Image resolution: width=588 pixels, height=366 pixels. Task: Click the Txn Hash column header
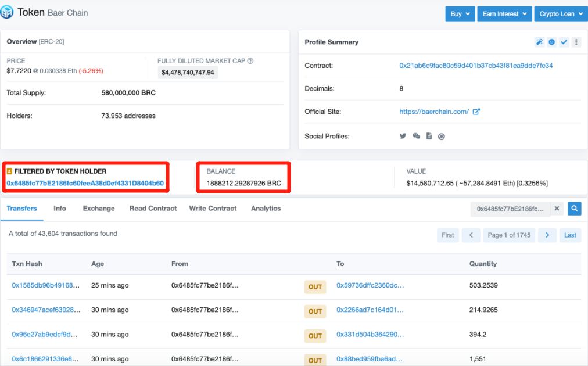[27, 264]
